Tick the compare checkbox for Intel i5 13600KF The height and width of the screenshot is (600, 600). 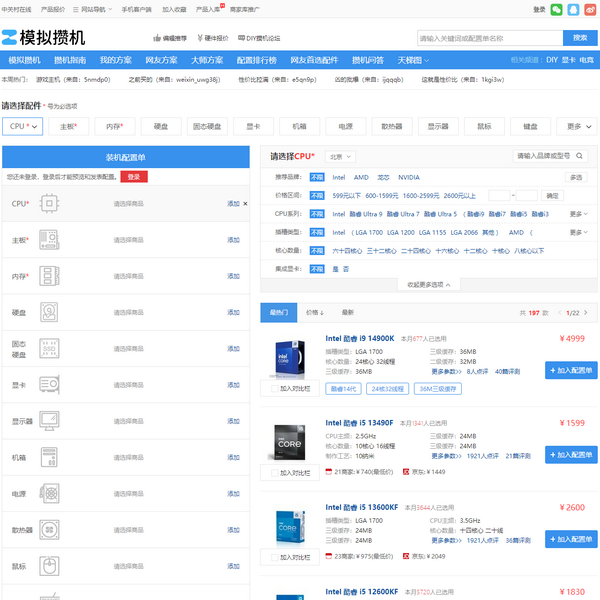(x=274, y=556)
